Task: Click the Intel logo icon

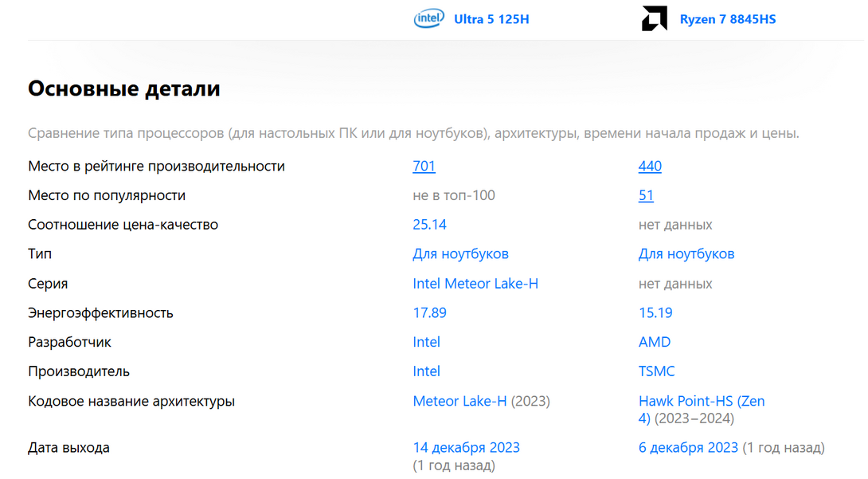Action: 429,19
